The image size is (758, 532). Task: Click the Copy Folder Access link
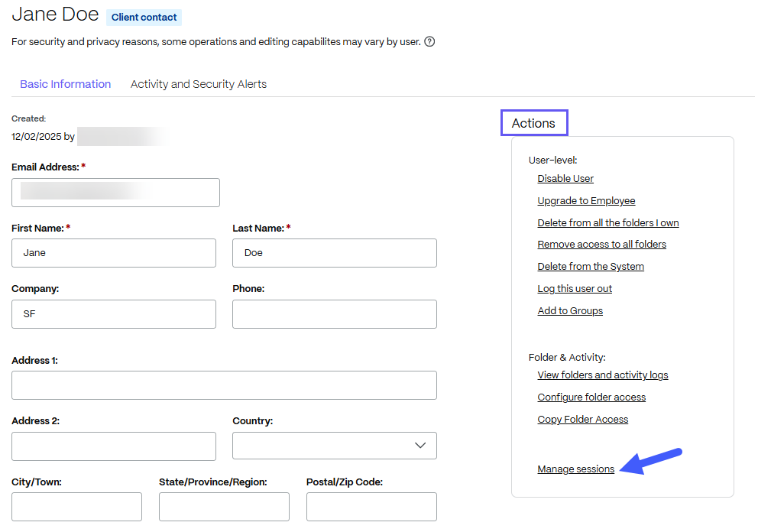pos(582,420)
